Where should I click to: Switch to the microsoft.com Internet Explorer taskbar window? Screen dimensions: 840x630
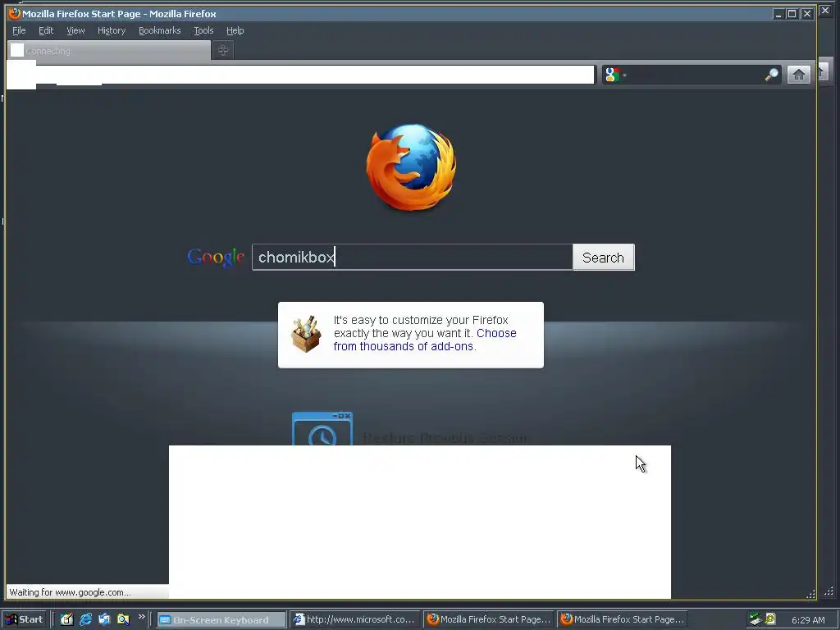click(355, 620)
